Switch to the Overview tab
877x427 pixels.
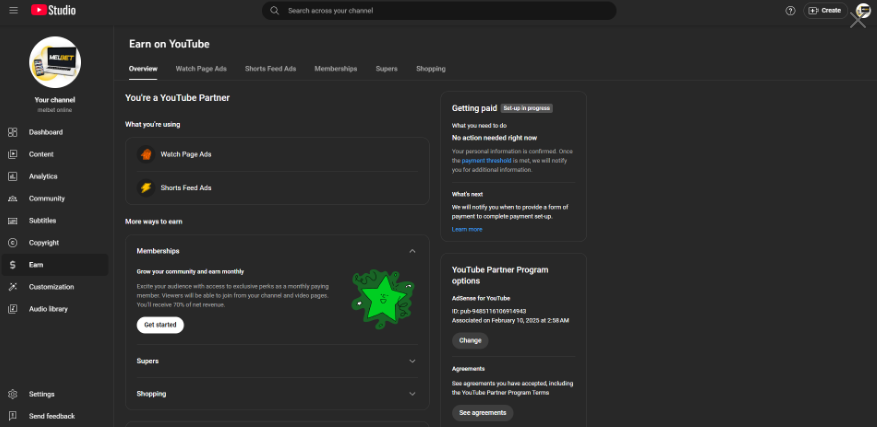coord(143,69)
